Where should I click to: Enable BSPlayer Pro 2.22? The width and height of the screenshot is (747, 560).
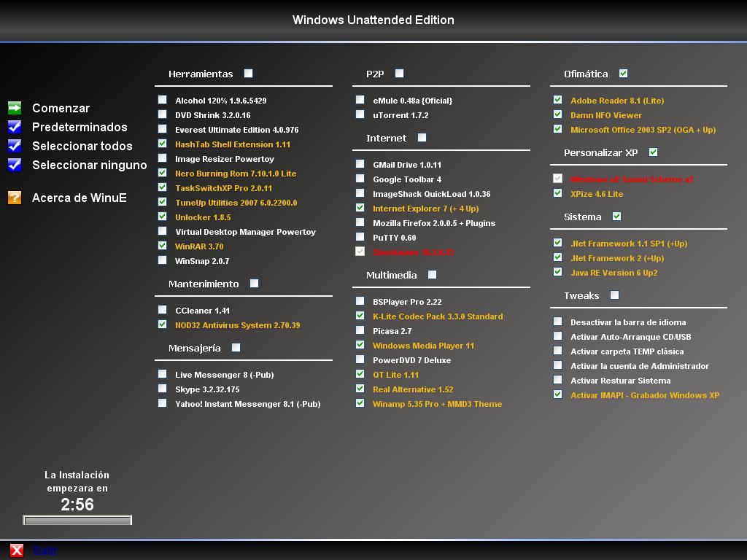click(360, 300)
